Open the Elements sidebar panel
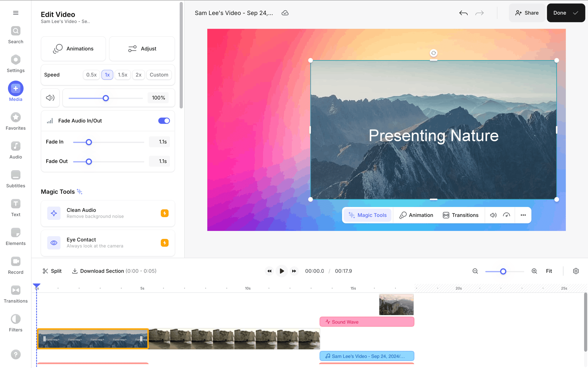 (16, 237)
